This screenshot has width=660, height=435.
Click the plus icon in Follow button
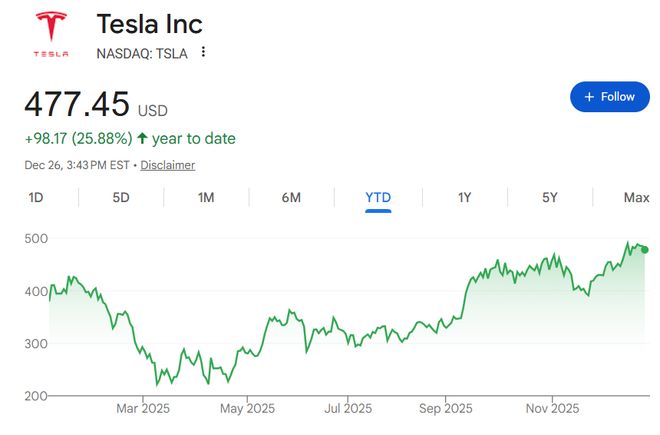point(589,97)
